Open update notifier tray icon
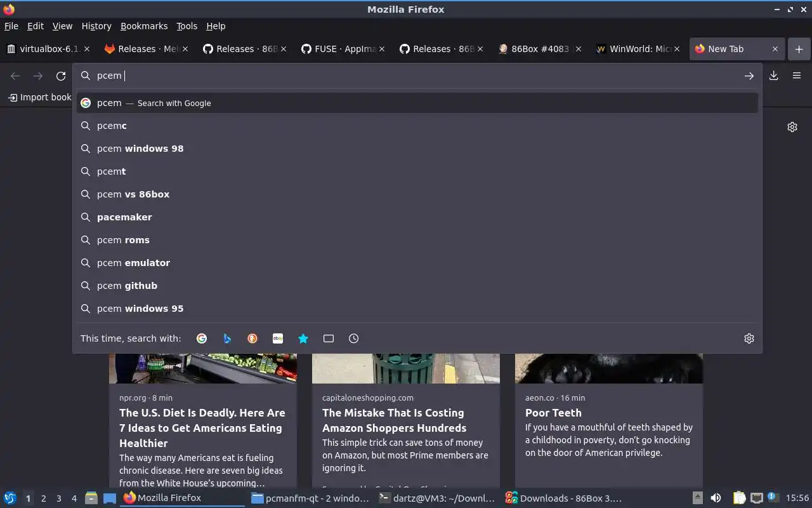 pyautogui.click(x=773, y=498)
